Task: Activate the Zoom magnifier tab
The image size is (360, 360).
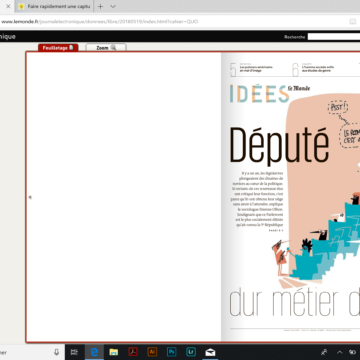Action: click(x=106, y=48)
